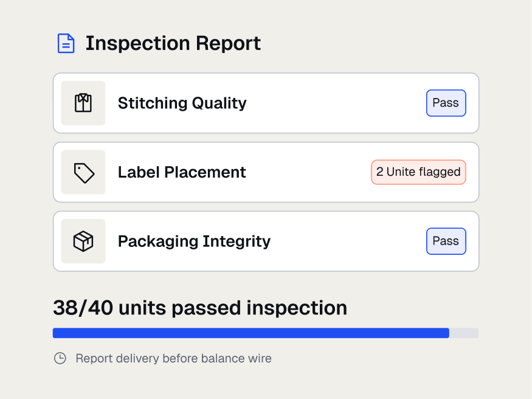Click the Packaging Integrity label text
Screen dimensions: 532x399
tap(194, 241)
